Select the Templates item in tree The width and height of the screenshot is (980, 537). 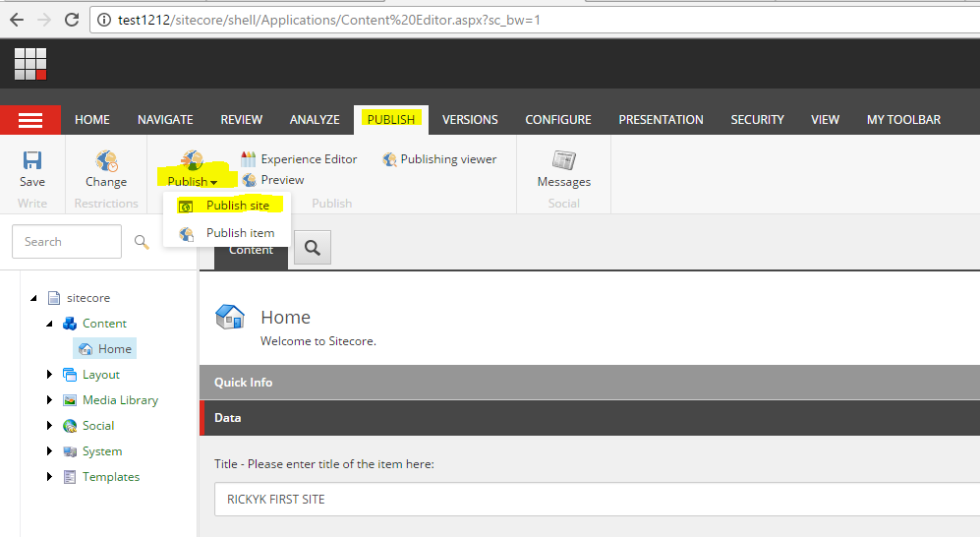pos(111,477)
